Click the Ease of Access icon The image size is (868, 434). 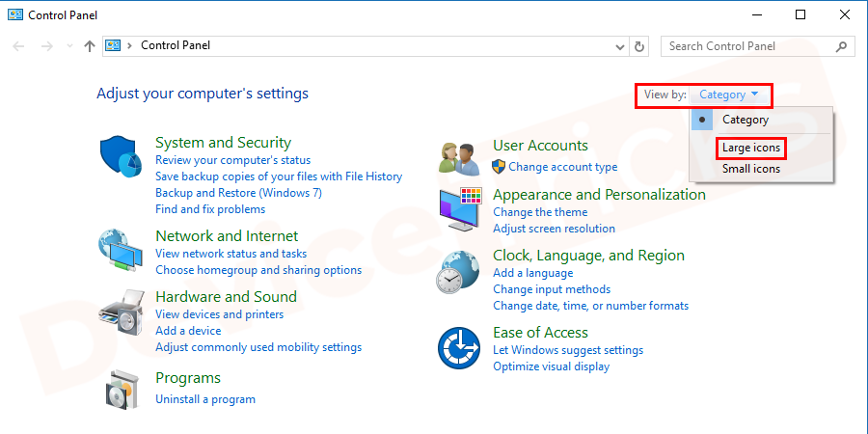(460, 349)
